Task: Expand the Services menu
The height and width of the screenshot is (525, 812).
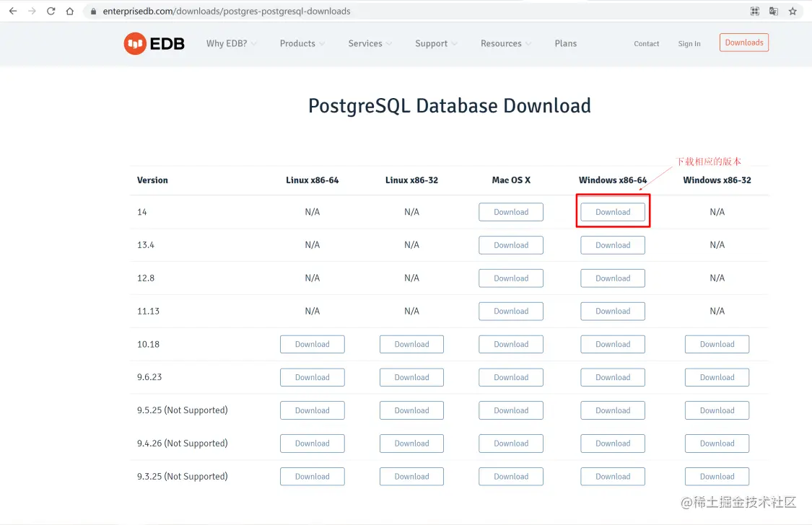Action: (x=370, y=43)
